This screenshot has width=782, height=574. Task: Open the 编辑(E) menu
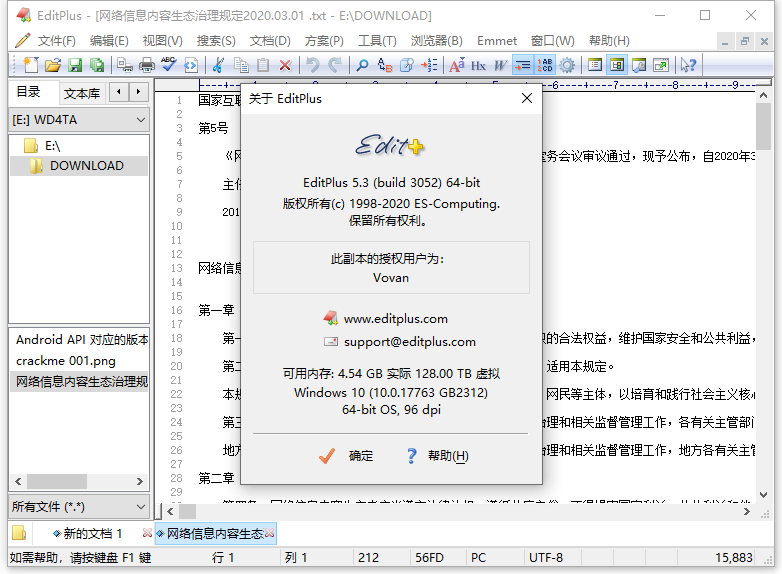tap(109, 41)
